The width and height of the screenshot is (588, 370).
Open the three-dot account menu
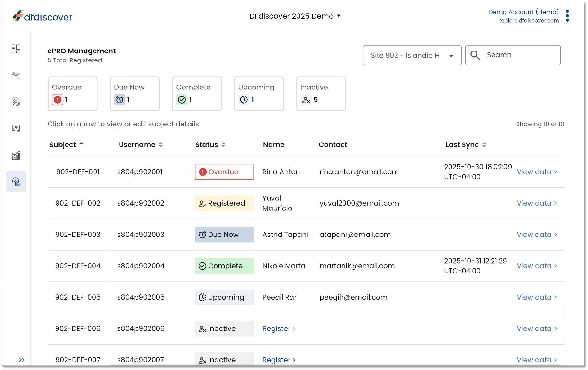567,16
